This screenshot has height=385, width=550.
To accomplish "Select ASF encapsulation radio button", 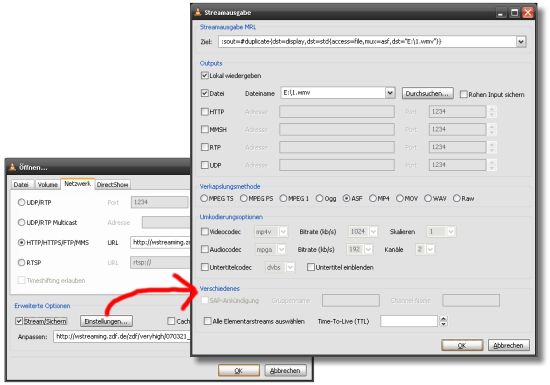I will tap(346, 198).
